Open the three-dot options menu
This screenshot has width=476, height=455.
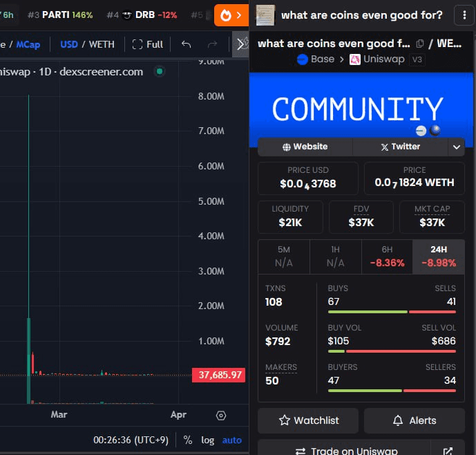tap(464, 15)
